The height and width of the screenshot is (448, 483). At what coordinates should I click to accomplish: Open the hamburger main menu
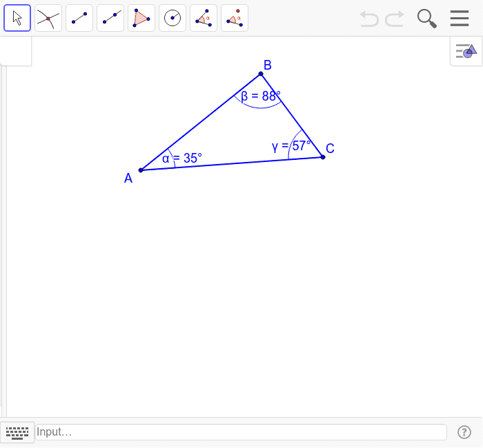point(460,18)
